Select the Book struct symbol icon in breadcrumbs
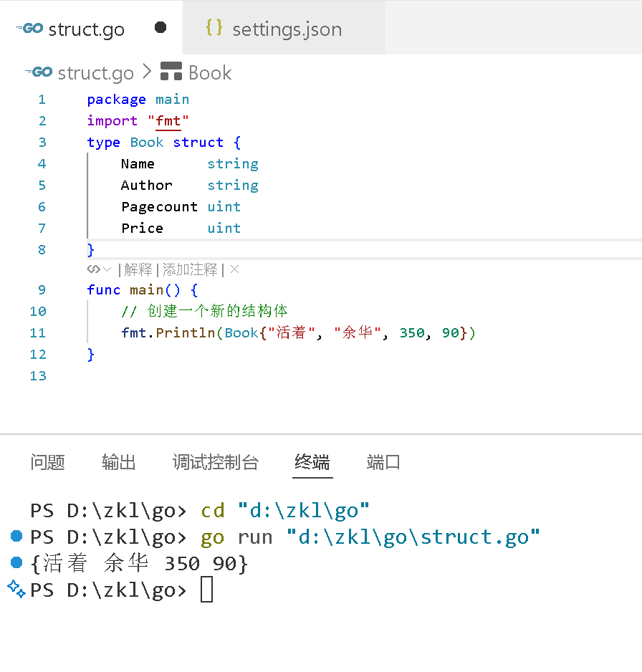This screenshot has height=672, width=642. tap(171, 72)
